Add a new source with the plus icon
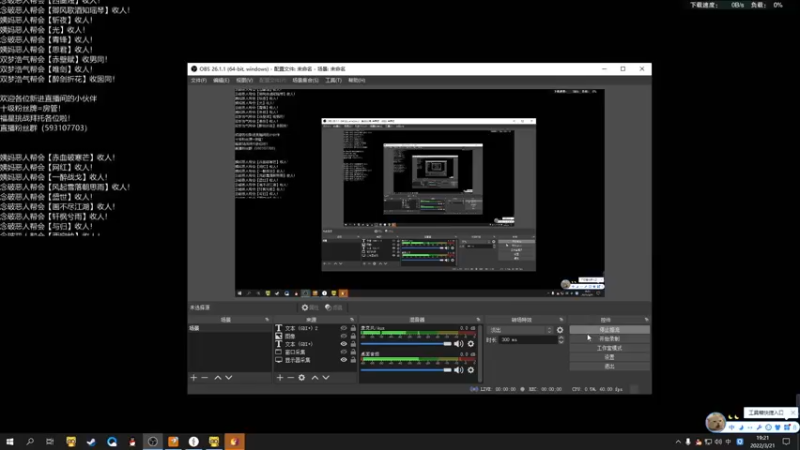800x450 pixels. click(x=280, y=378)
